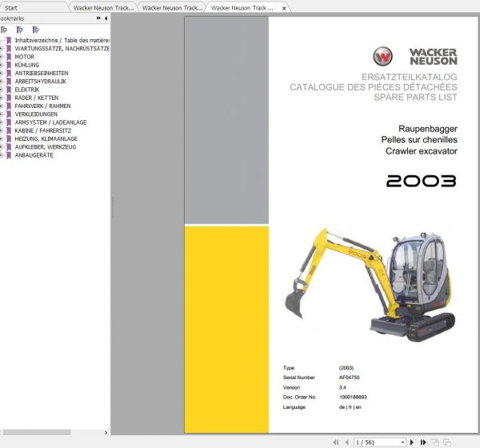Go to the previous page
Image resolution: width=480 pixels, height=448 pixels.
(347, 442)
